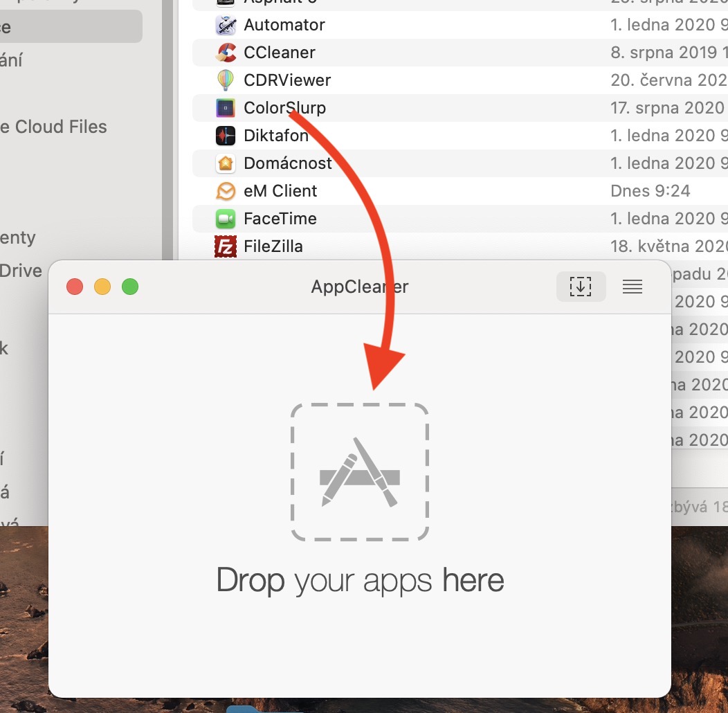This screenshot has height=713, width=728.
Task: Click the AppCleaner window title
Action: pos(360,287)
